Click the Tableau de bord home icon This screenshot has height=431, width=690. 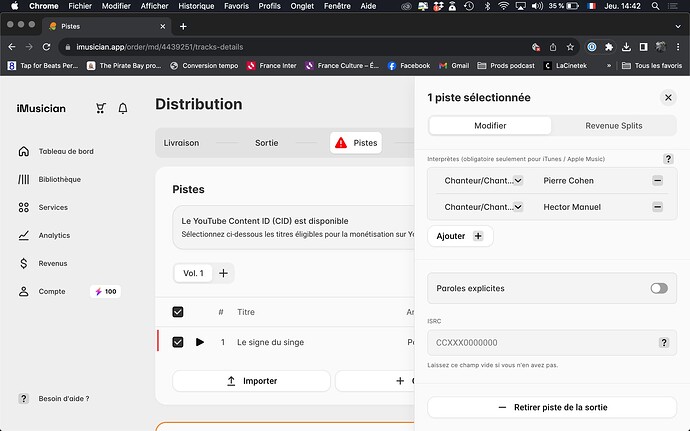pyautogui.click(x=24, y=151)
